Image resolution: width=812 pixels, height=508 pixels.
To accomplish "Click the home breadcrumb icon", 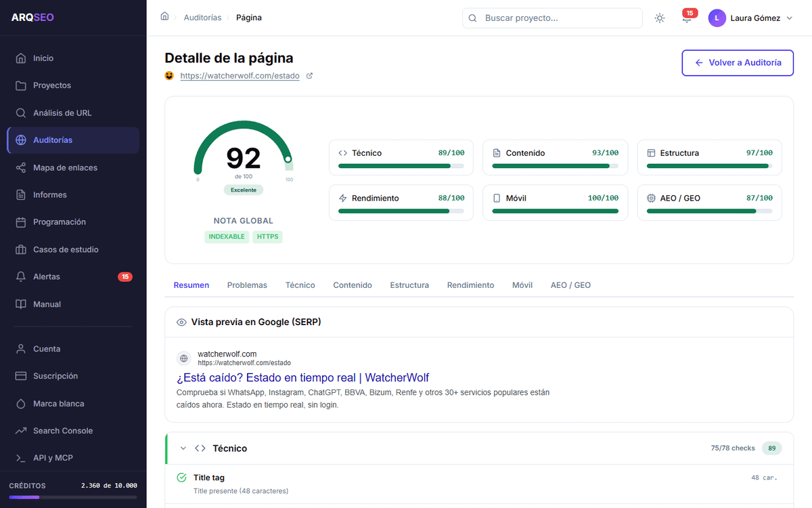I will pos(164,17).
